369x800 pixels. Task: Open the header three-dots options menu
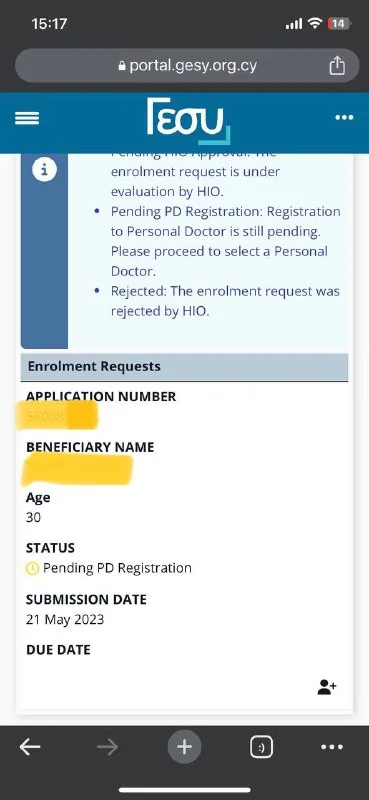pos(344,118)
